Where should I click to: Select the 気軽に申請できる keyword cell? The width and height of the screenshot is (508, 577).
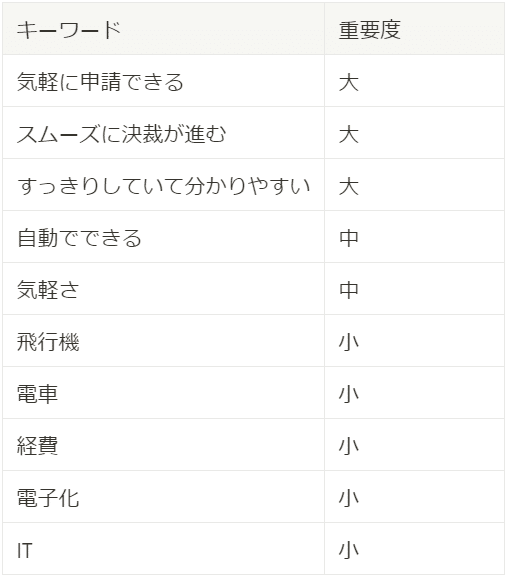pyautogui.click(x=163, y=81)
